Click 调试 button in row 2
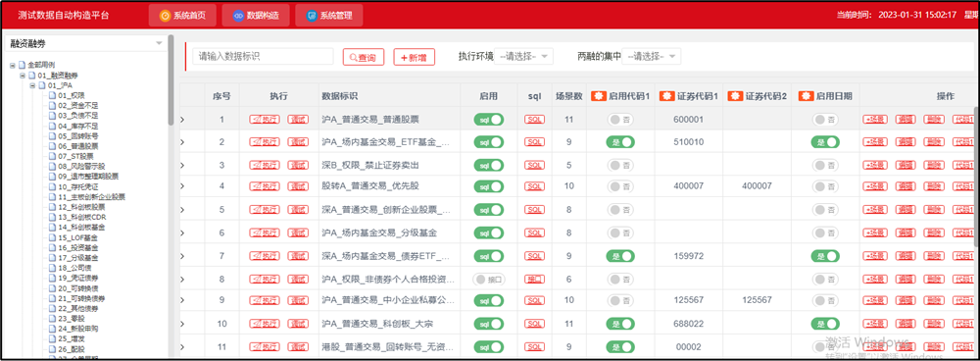This screenshot has height=361, width=980. (x=298, y=142)
